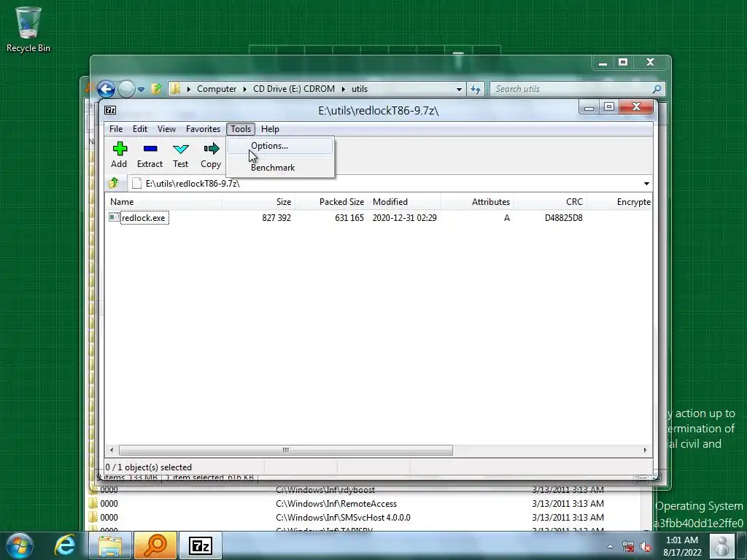Choose Options... from Tools menu

(280, 146)
